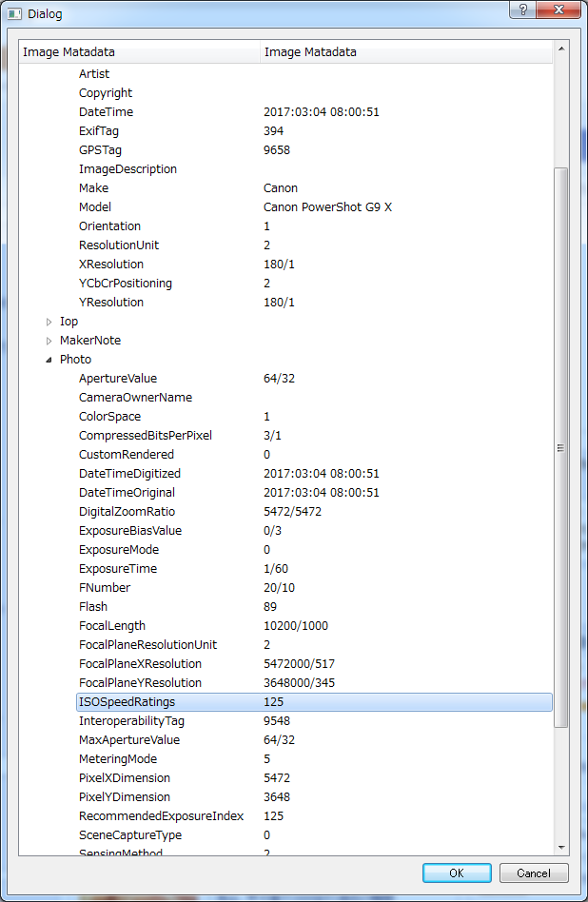Click the scrollbar down arrow
This screenshot has width=588, height=902.
coord(561,848)
